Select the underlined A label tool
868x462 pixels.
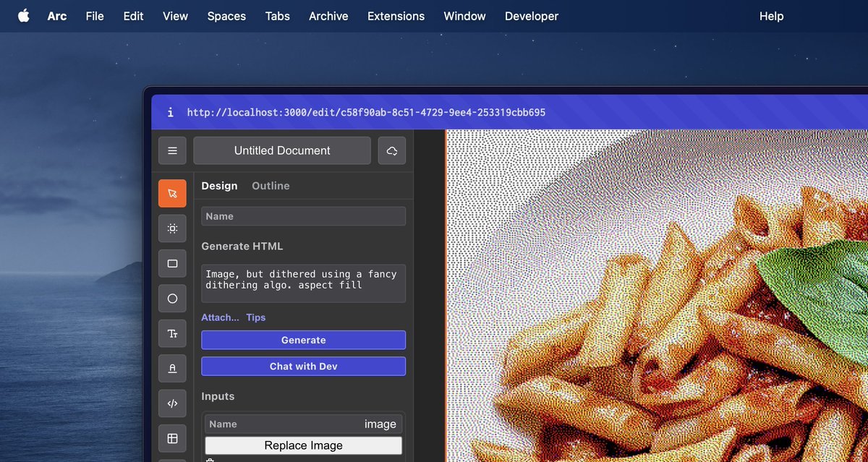tap(172, 368)
